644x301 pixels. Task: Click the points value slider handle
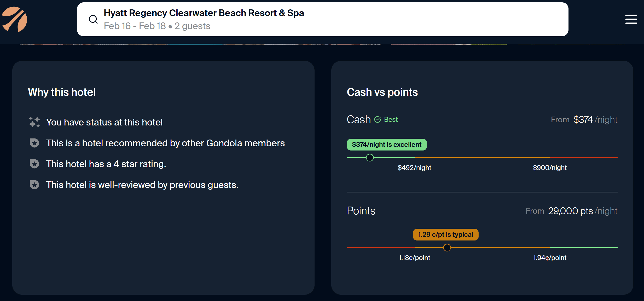(x=447, y=248)
